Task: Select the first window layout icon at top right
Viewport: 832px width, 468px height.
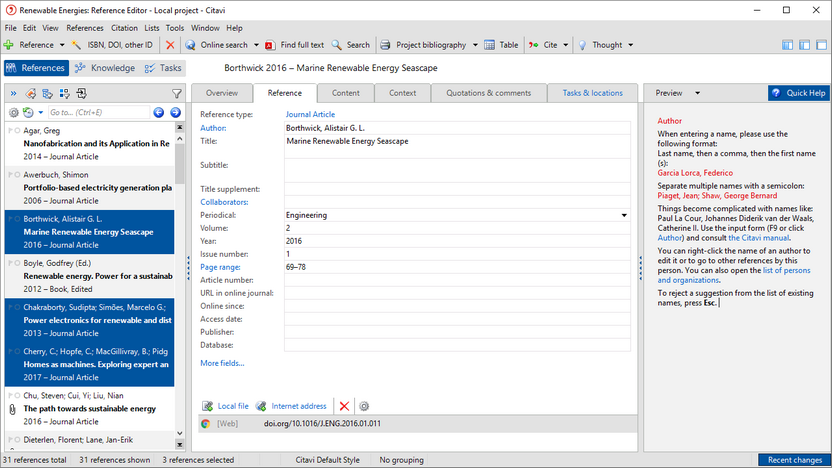Action: [x=787, y=45]
